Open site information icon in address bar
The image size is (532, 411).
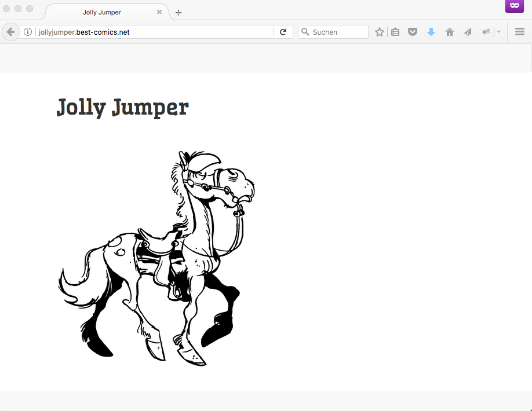(x=28, y=32)
